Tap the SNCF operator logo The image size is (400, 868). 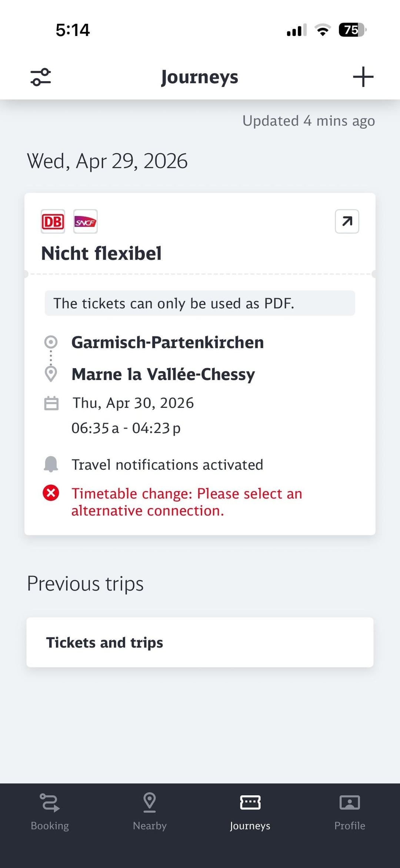(85, 222)
